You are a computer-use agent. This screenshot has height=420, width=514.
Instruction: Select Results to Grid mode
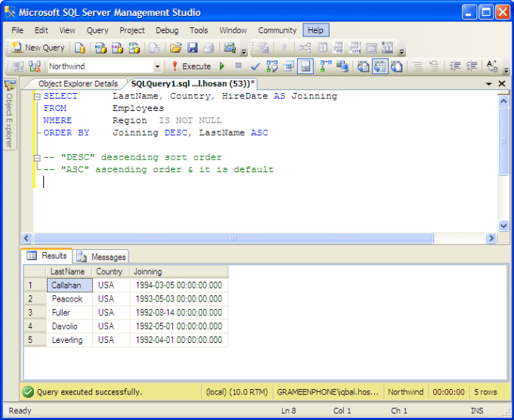[x=380, y=66]
